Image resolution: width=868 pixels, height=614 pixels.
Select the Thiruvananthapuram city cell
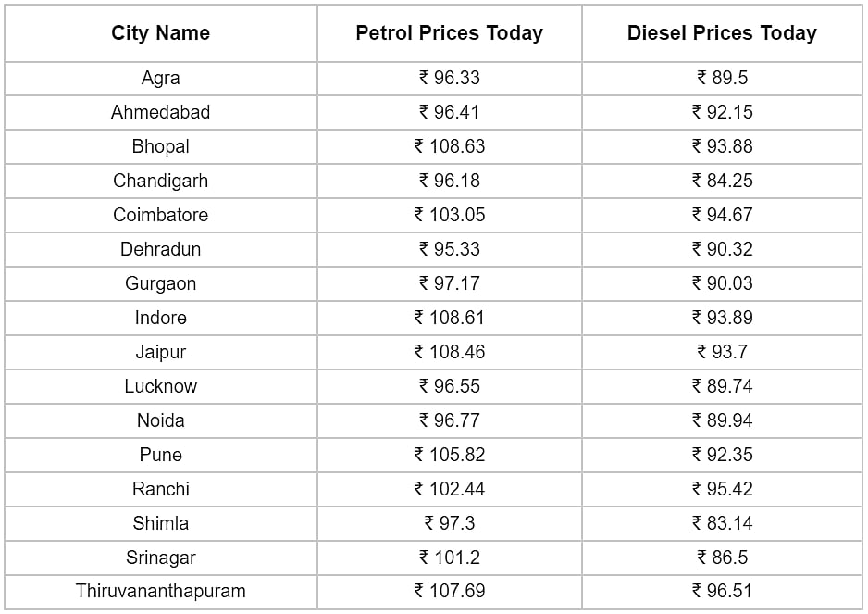pyautogui.click(x=161, y=591)
